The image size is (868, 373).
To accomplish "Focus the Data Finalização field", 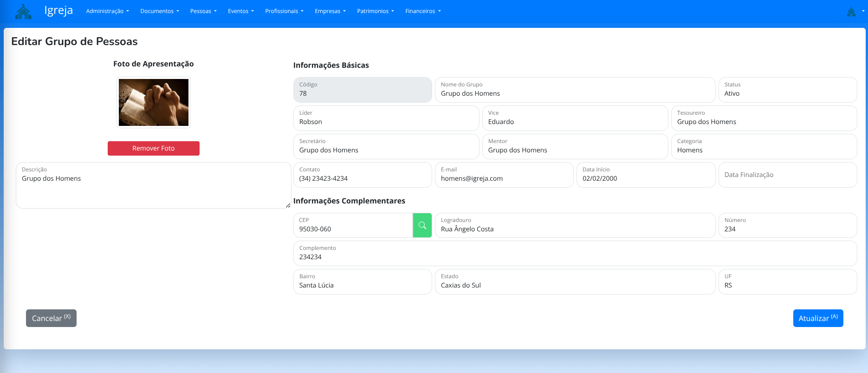I will (x=787, y=175).
